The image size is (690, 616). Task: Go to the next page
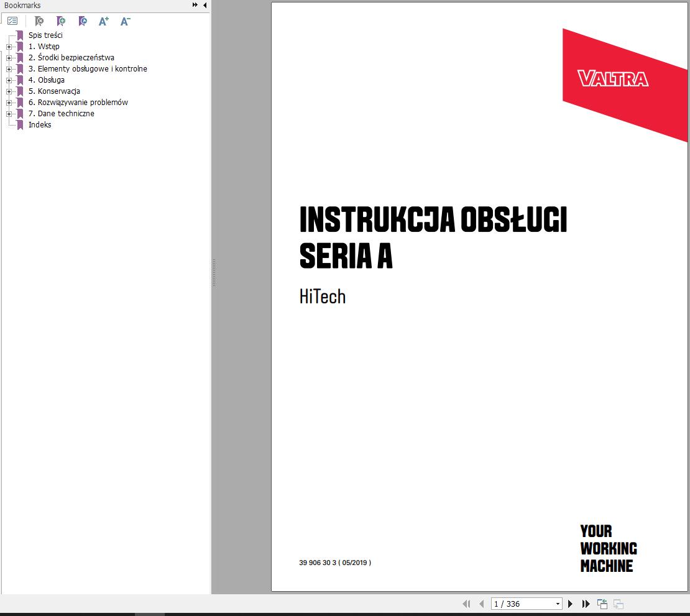(x=570, y=604)
